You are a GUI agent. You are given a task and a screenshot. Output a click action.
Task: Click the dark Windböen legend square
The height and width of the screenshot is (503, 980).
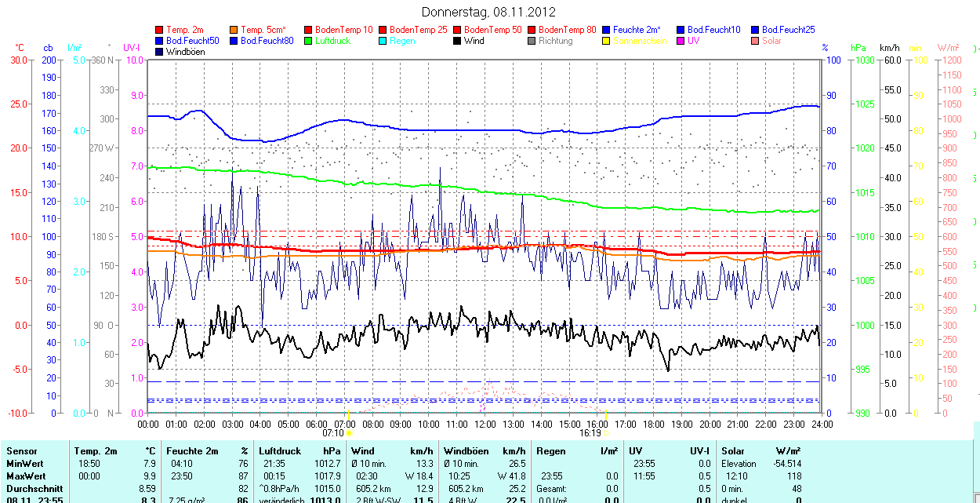(160, 52)
